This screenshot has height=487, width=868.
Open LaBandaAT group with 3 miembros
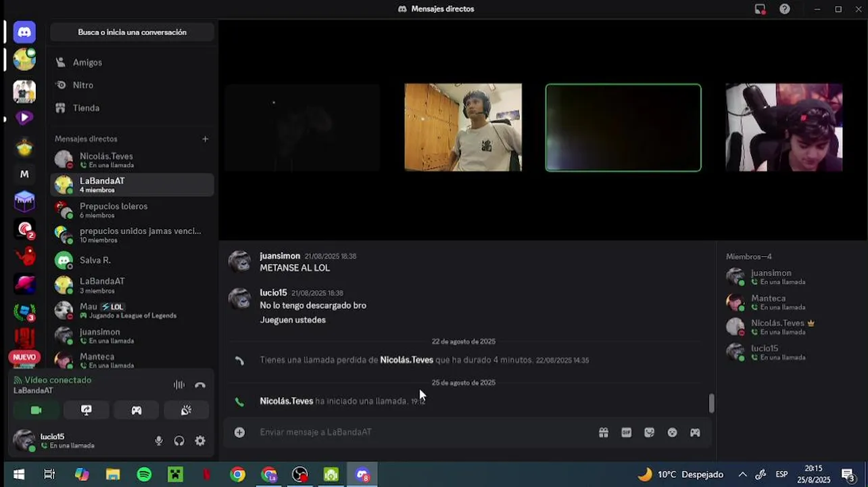[132, 285]
